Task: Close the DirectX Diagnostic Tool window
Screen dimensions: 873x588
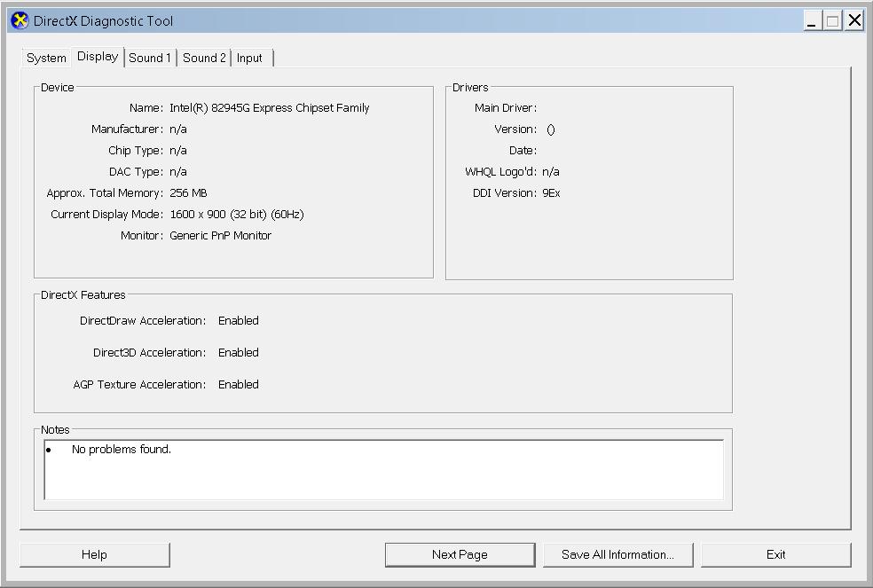Action: click(x=854, y=21)
